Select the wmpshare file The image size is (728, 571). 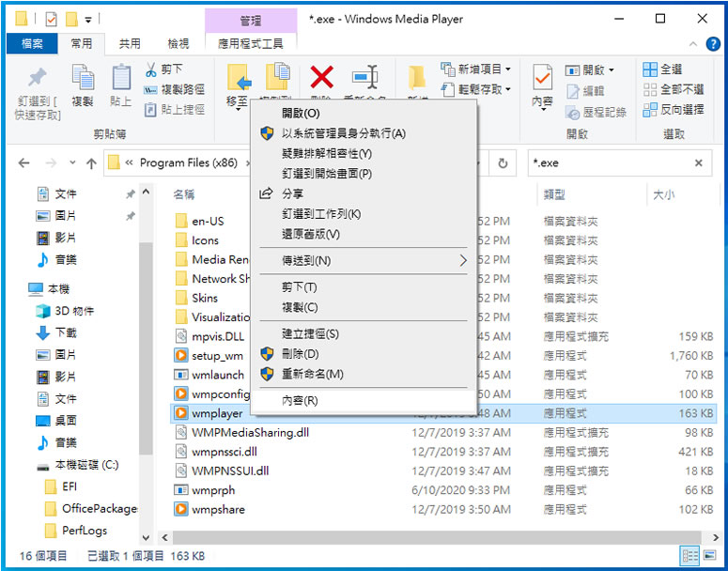coord(442,509)
